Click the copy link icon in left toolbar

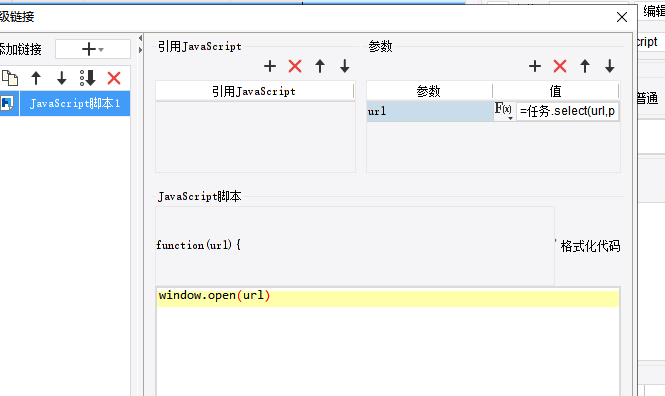pyautogui.click(x=10, y=78)
